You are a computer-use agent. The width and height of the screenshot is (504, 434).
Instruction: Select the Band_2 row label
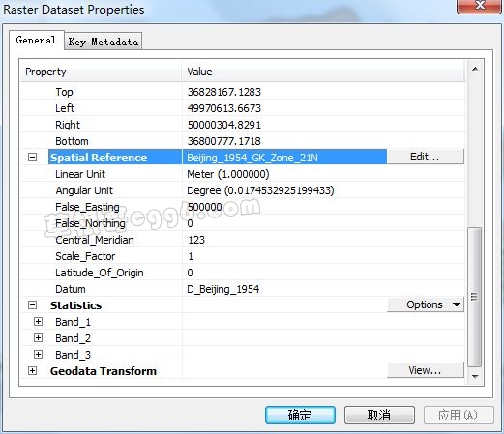pos(73,338)
